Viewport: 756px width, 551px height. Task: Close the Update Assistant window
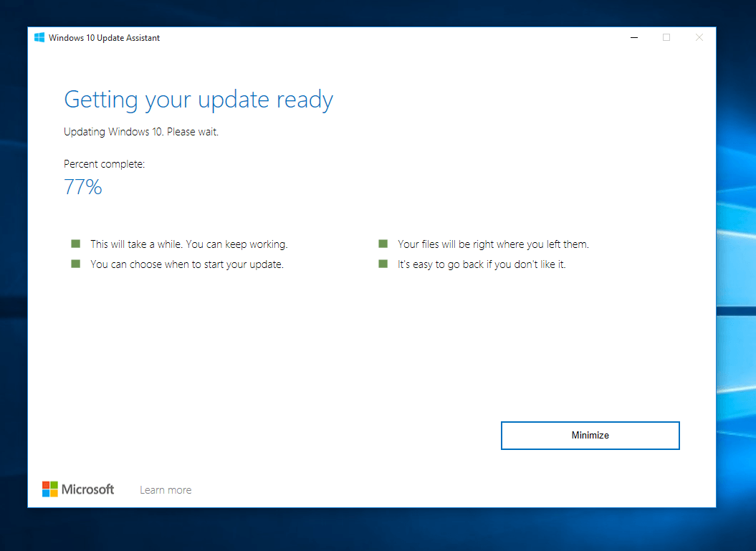pyautogui.click(x=699, y=37)
